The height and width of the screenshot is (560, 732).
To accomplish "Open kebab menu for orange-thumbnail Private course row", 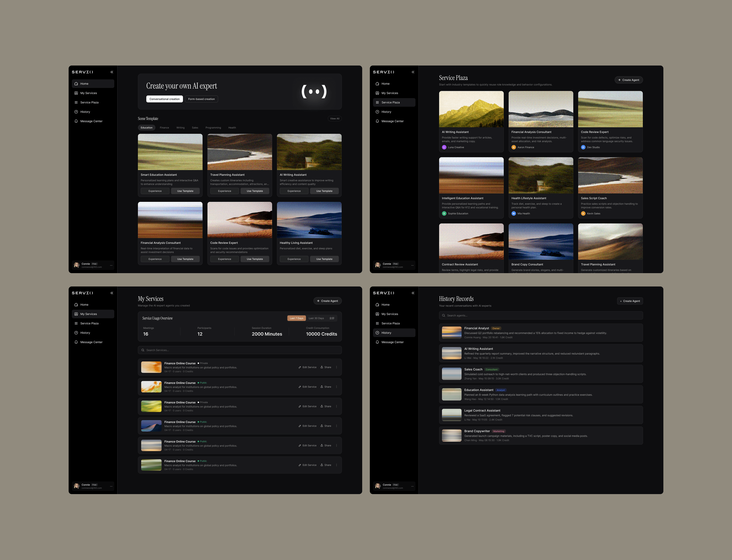I will pyautogui.click(x=336, y=367).
